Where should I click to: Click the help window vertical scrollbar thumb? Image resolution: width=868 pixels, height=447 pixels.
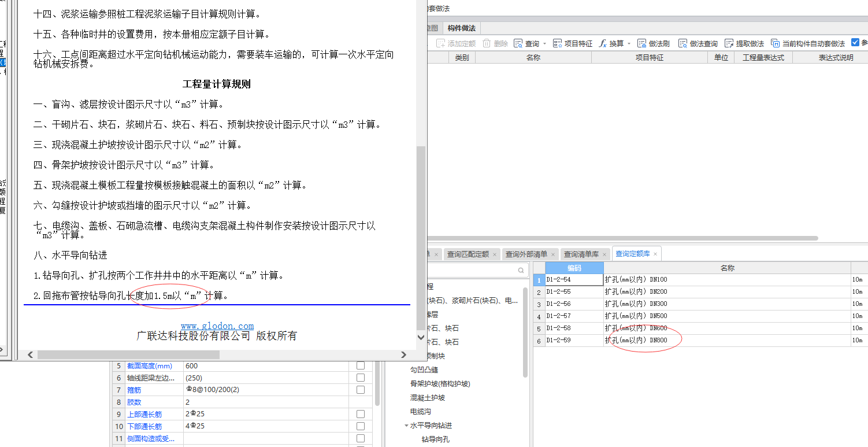click(421, 237)
